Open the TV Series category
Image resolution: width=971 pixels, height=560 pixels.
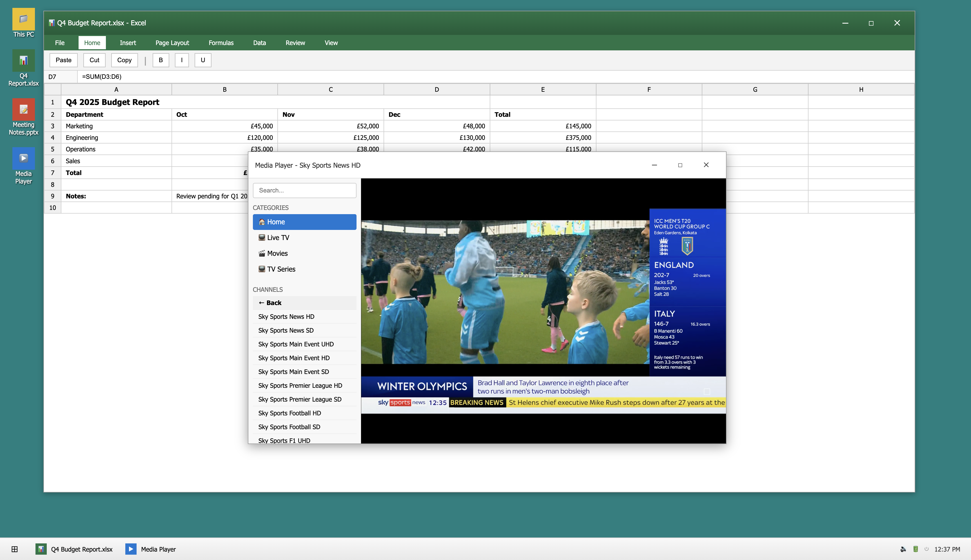(x=304, y=269)
